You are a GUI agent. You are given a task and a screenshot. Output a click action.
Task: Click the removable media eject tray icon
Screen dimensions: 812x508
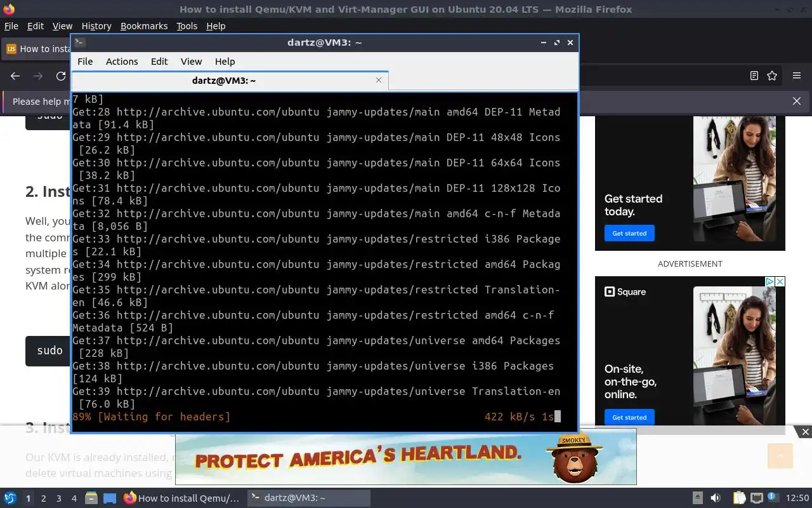697,498
